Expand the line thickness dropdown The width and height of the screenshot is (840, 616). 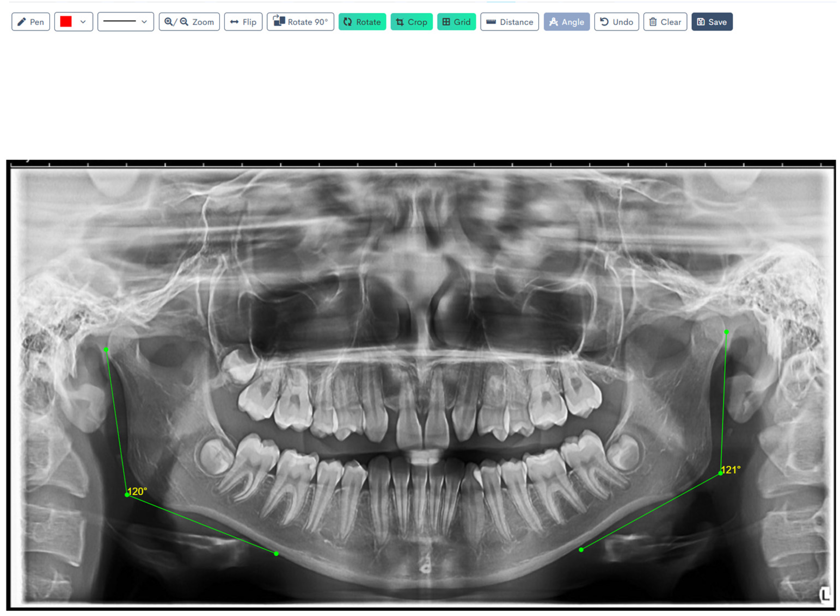(144, 22)
